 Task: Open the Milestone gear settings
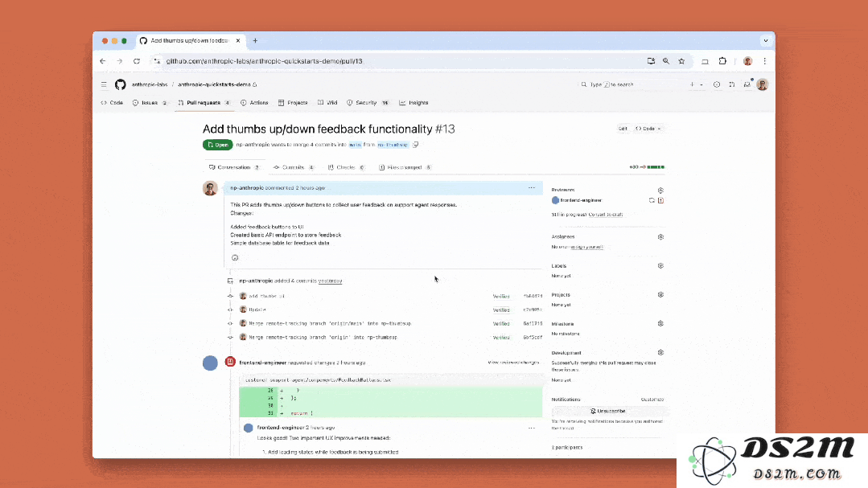pos(660,324)
